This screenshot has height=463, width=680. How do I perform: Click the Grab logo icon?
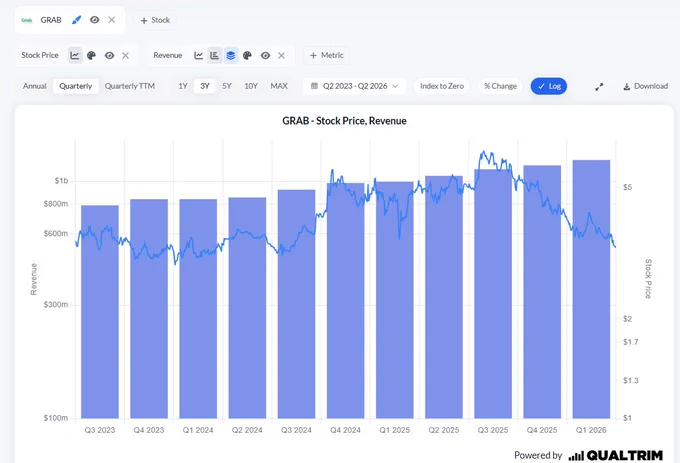[27, 20]
